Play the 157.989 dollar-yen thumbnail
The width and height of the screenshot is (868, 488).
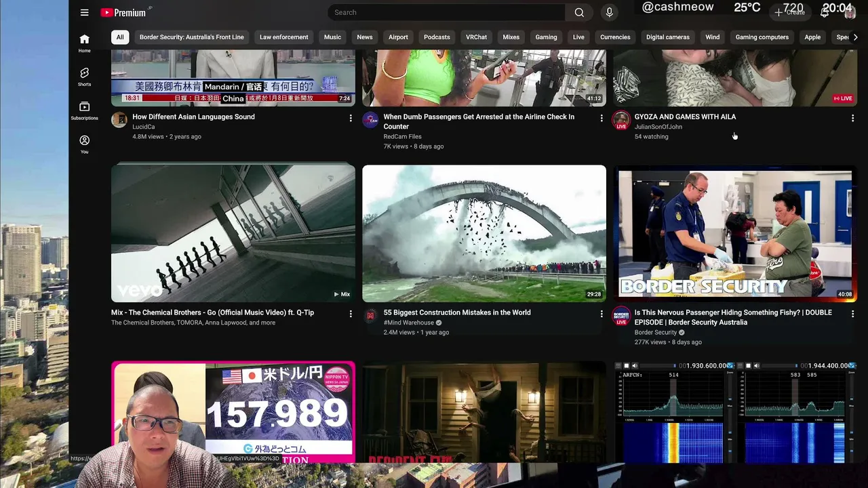233,412
